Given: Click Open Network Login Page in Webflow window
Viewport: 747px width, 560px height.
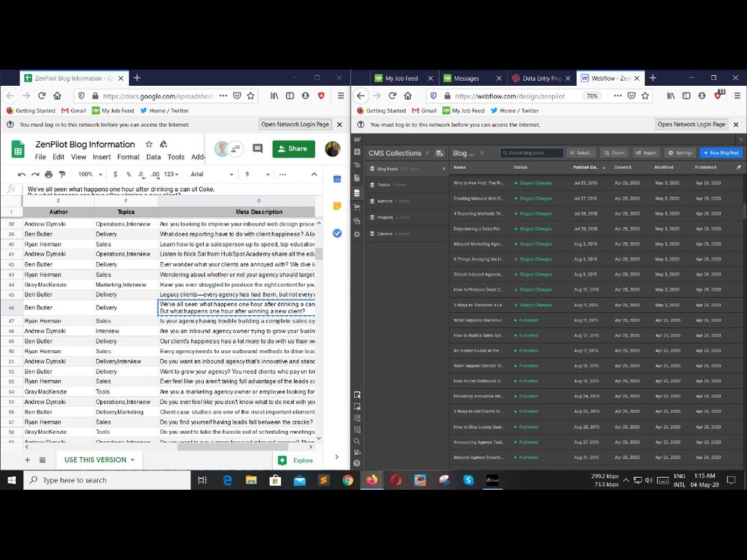Looking at the screenshot, I should [x=691, y=124].
